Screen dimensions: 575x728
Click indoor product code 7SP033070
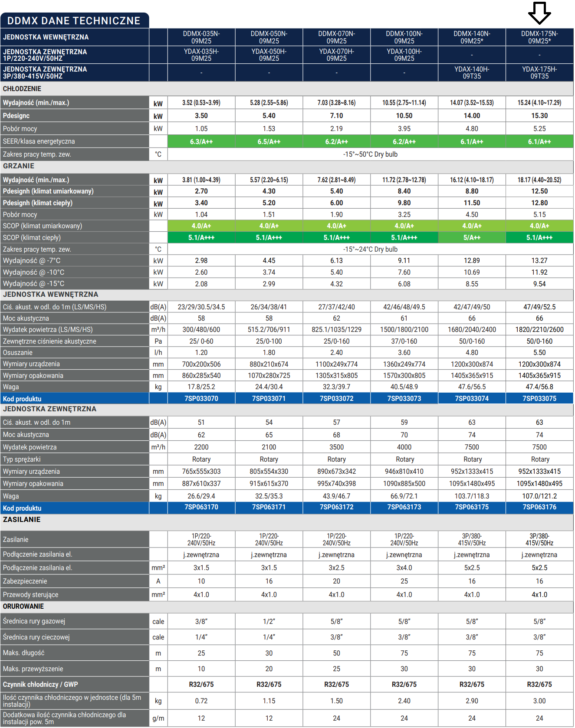201,398
